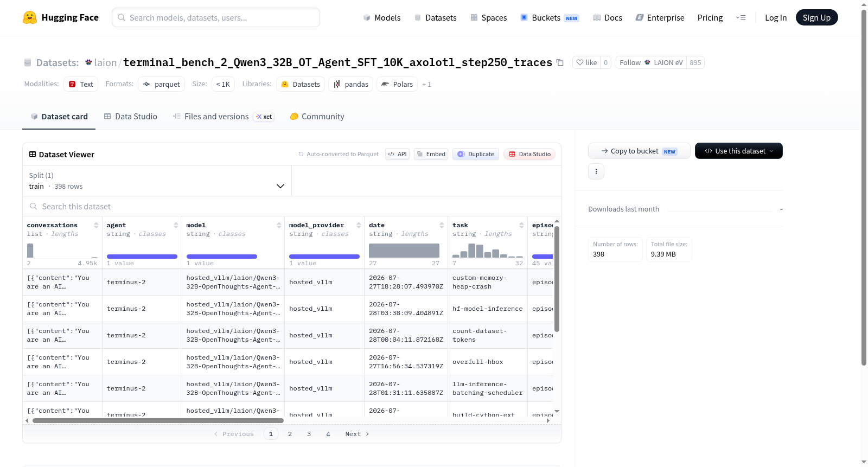Select the overfull-hbox task cell
The height and width of the screenshot is (467, 868).
(488, 362)
